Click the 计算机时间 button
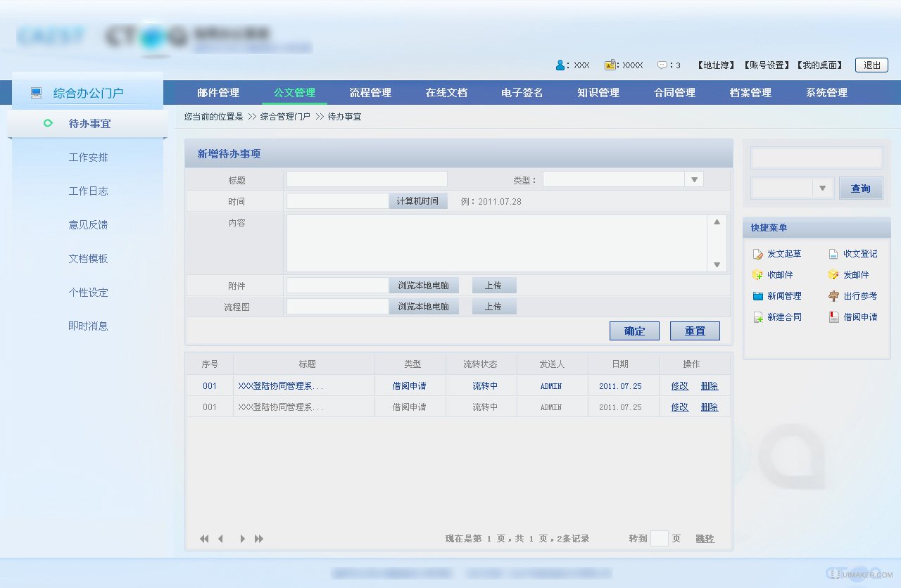The width and height of the screenshot is (901, 588). pos(418,201)
